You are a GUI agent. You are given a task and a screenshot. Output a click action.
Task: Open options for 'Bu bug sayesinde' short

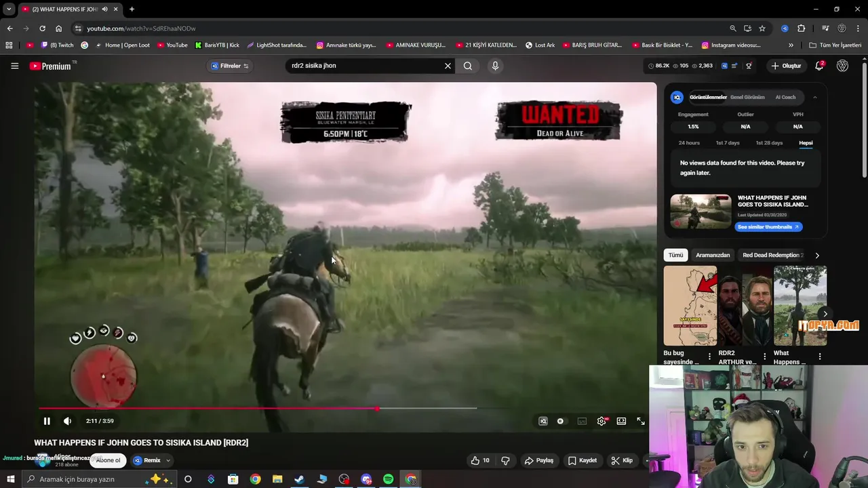(x=709, y=357)
